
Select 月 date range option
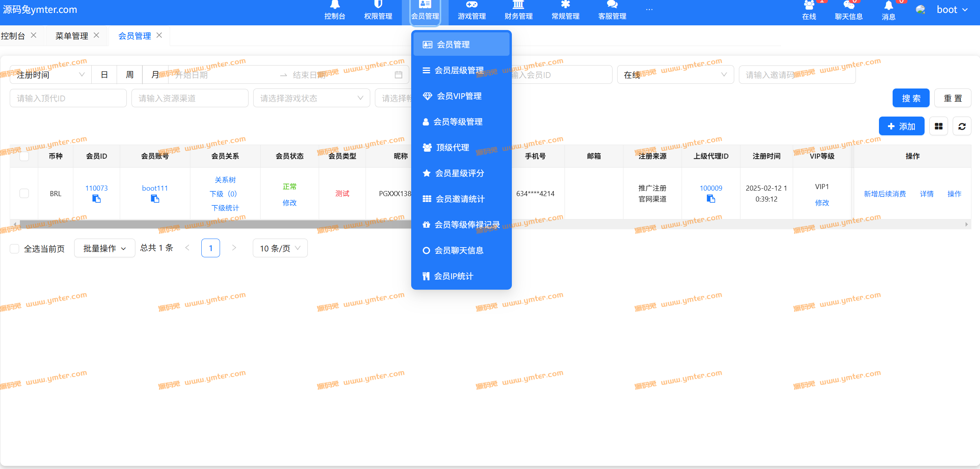click(155, 74)
